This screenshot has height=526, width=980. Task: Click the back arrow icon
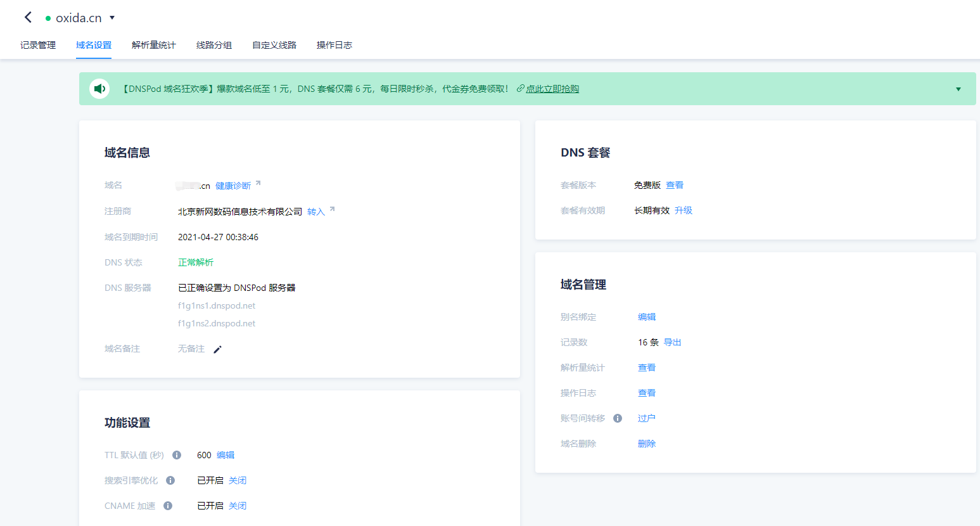click(x=28, y=18)
